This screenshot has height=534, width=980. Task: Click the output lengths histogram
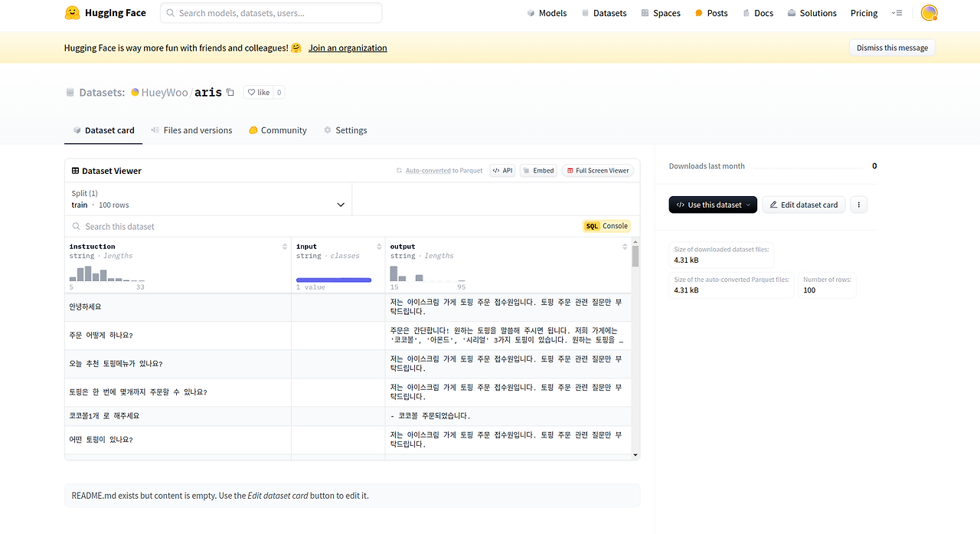tap(428, 274)
